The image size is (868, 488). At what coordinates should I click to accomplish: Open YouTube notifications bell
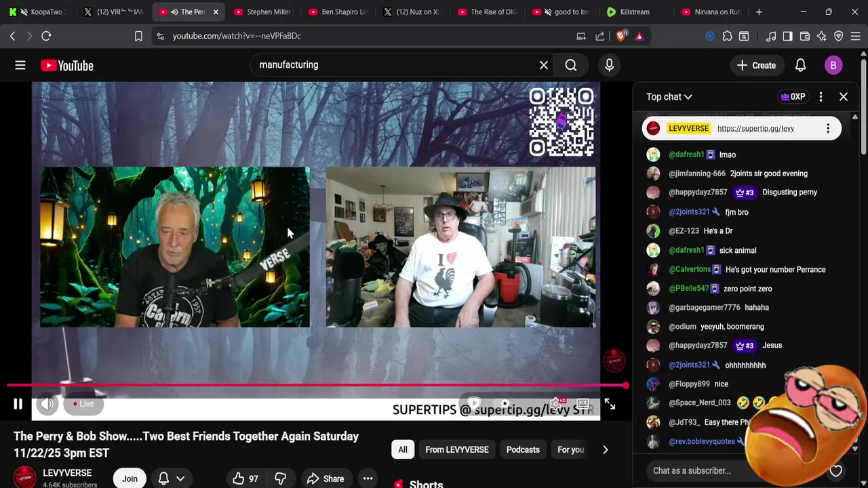[x=800, y=65]
